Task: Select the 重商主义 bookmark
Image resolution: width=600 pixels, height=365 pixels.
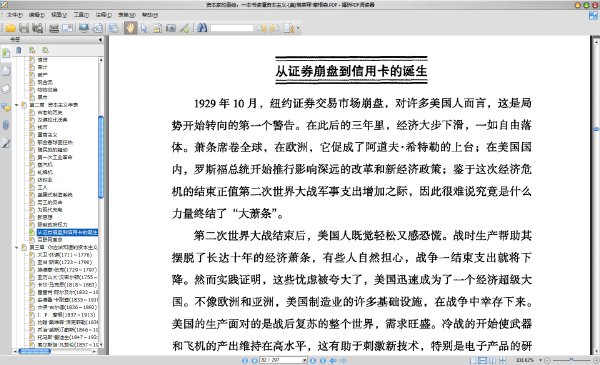Action: (x=47, y=135)
